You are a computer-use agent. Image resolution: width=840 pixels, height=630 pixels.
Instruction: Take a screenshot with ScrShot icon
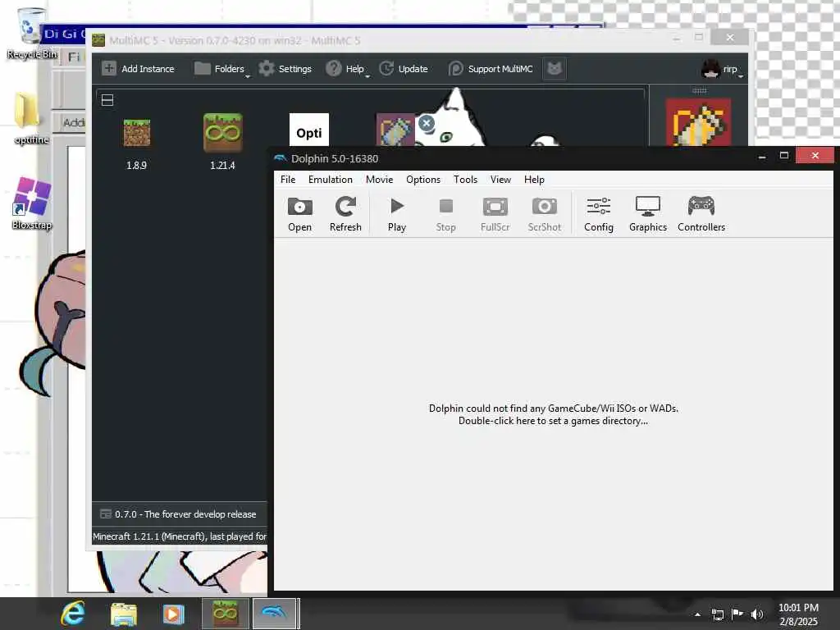pyautogui.click(x=545, y=214)
